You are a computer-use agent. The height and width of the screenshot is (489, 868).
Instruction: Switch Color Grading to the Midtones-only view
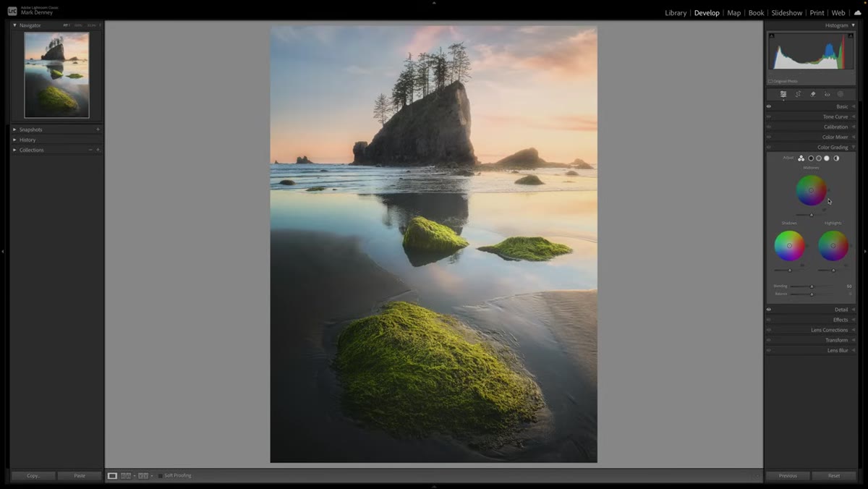pos(819,158)
